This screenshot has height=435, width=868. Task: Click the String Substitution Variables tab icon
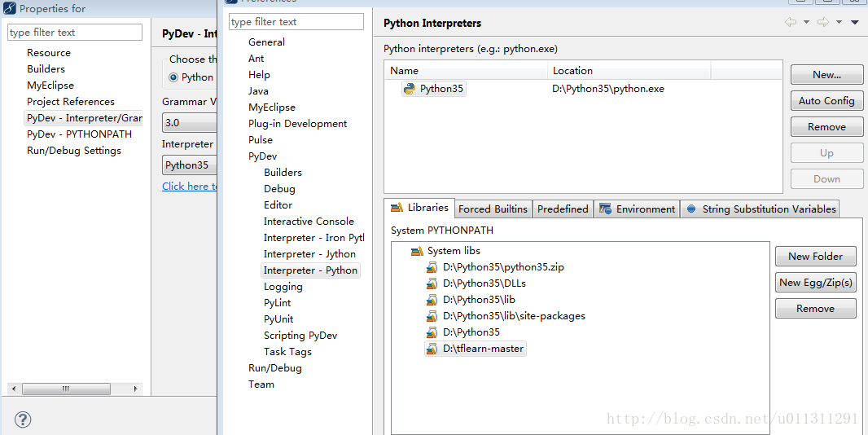click(690, 209)
